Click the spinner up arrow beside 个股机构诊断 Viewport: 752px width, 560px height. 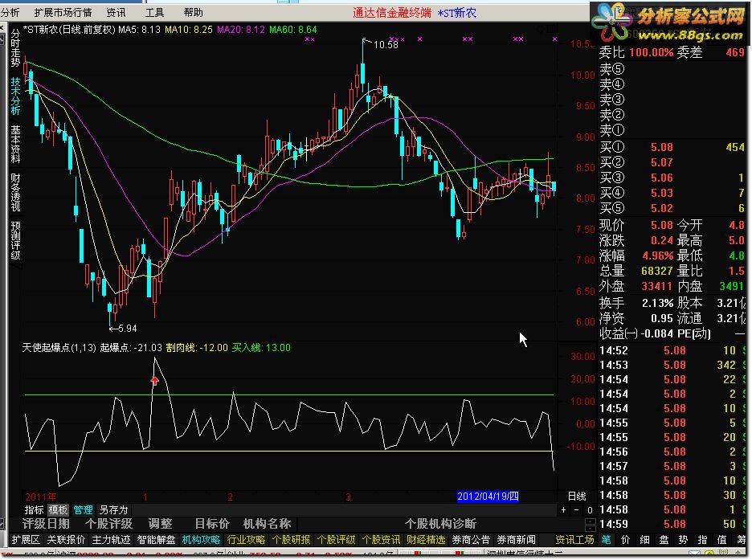tap(591, 521)
